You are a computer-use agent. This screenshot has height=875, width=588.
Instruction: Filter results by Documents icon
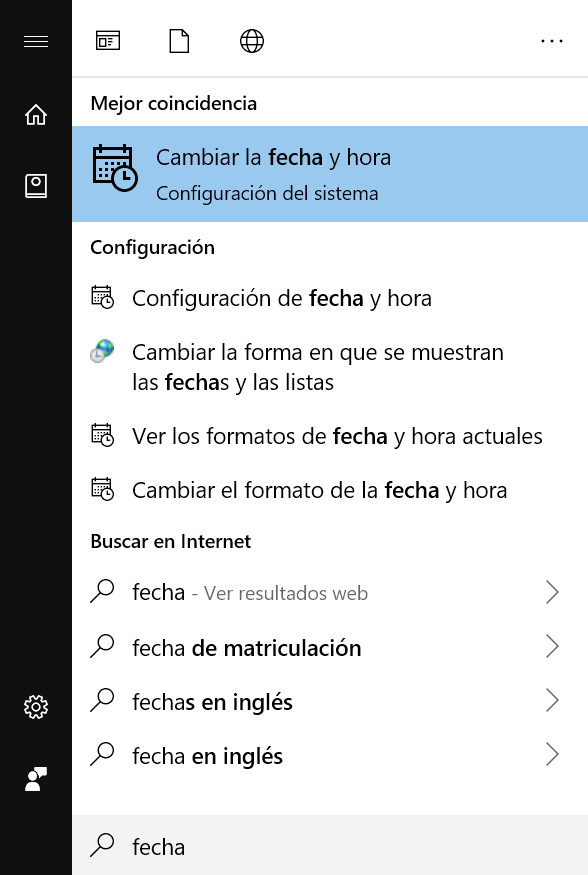click(179, 41)
